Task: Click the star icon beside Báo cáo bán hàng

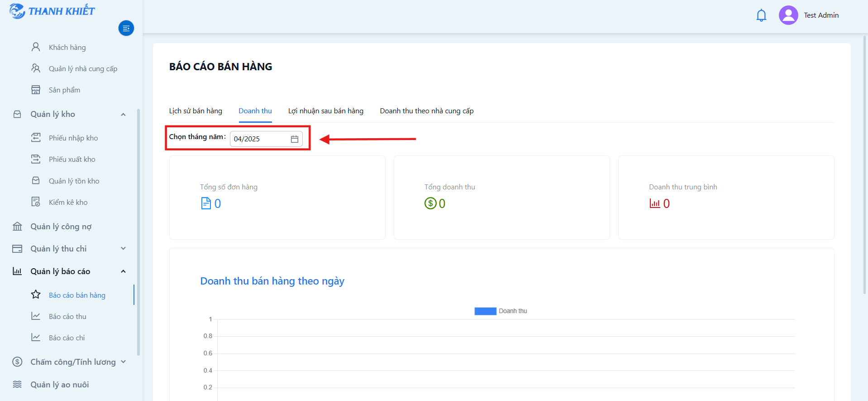Action: click(x=36, y=295)
